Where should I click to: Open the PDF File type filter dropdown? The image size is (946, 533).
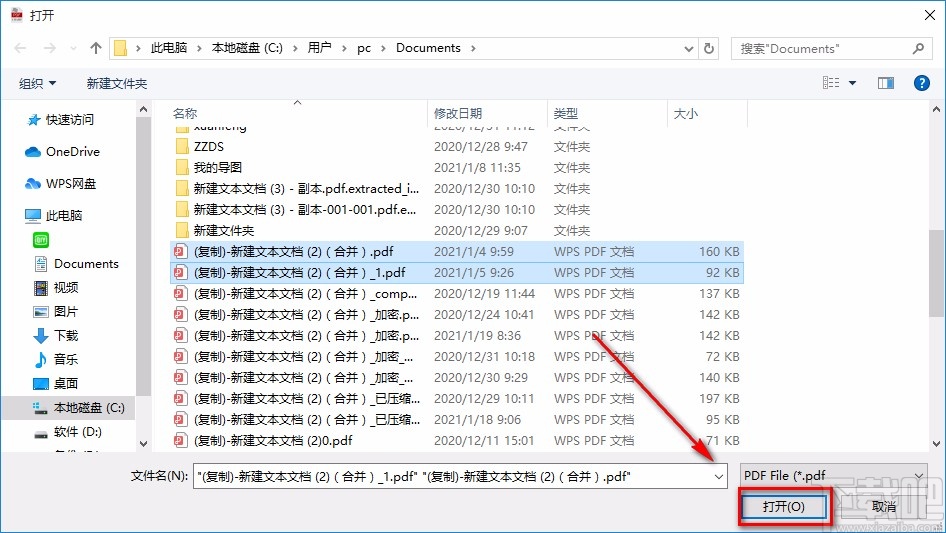pos(834,476)
